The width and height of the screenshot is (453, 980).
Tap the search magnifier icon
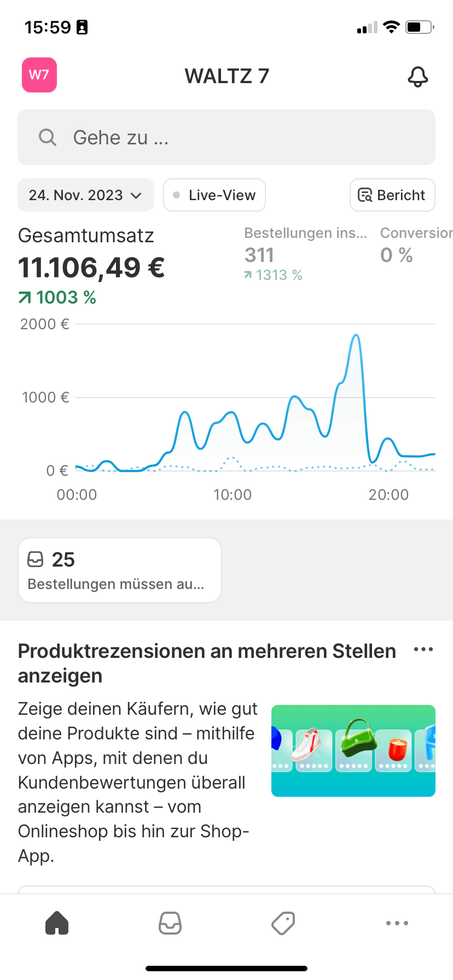48,137
